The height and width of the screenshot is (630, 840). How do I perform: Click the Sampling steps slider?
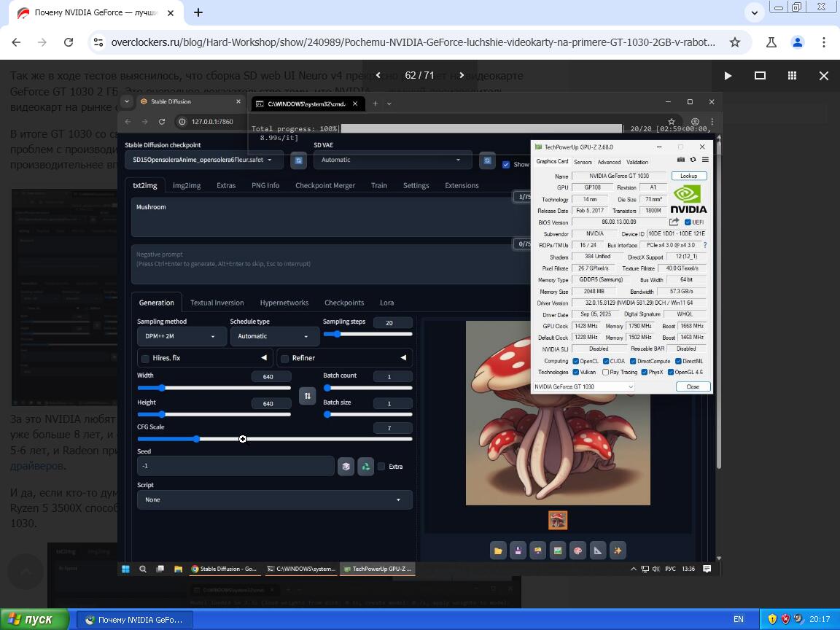point(367,334)
